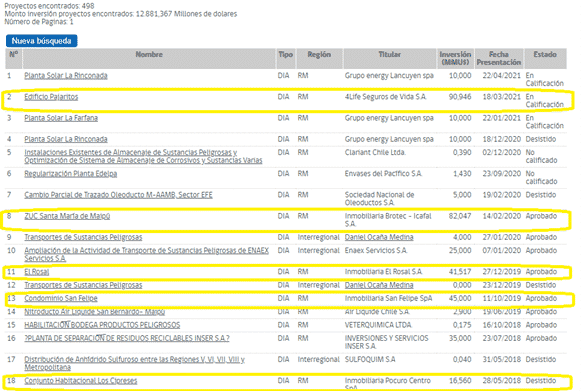The image size is (581, 391).
Task: Click the Inversión (MMU$) column header
Action: pyautogui.click(x=455, y=58)
